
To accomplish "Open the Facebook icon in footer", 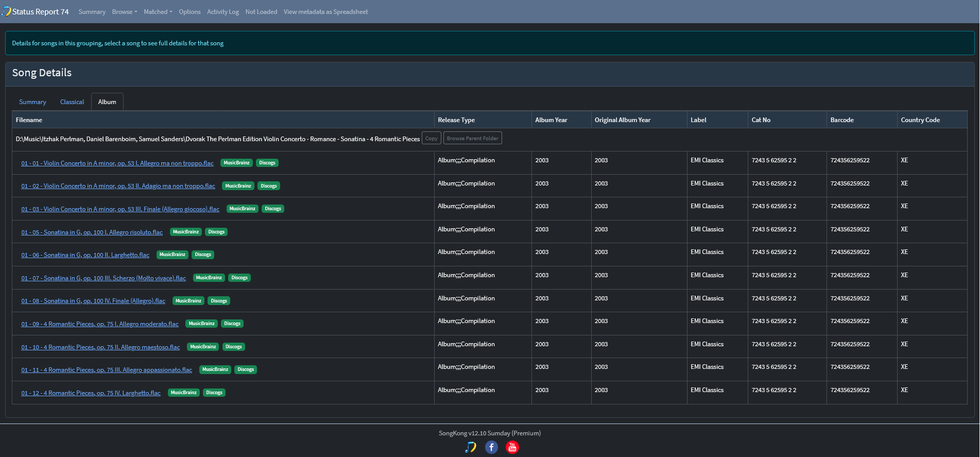I will point(492,447).
